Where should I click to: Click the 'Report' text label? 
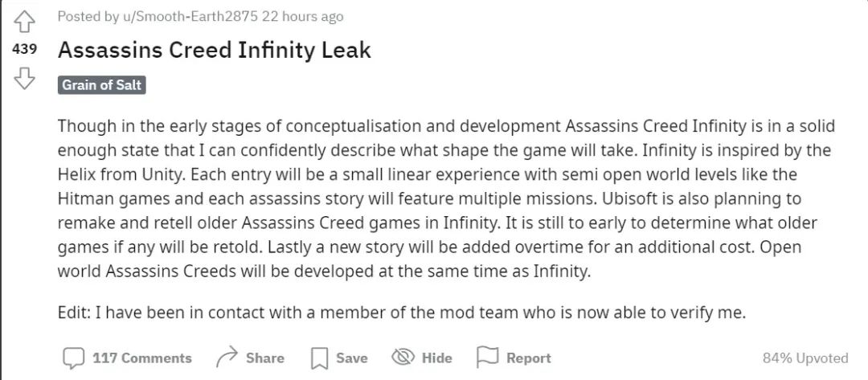(528, 358)
